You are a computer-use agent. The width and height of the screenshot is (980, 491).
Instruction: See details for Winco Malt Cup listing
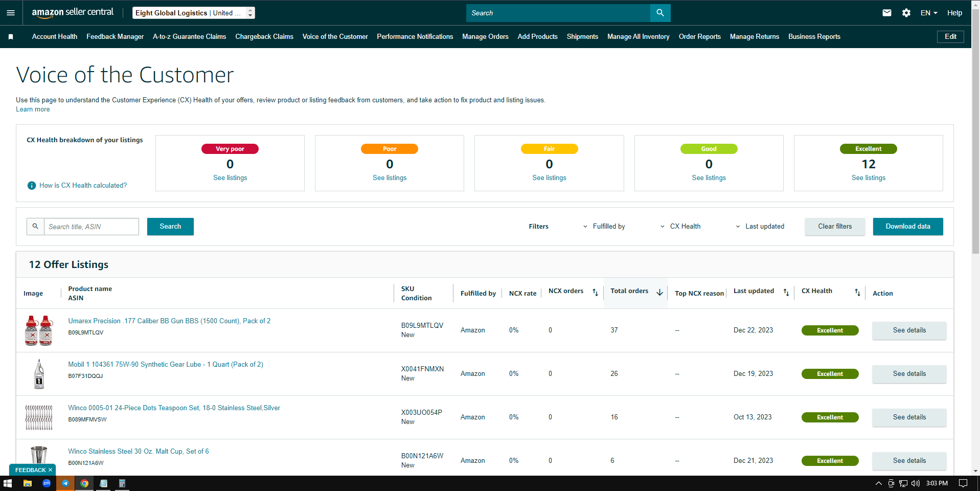click(909, 461)
